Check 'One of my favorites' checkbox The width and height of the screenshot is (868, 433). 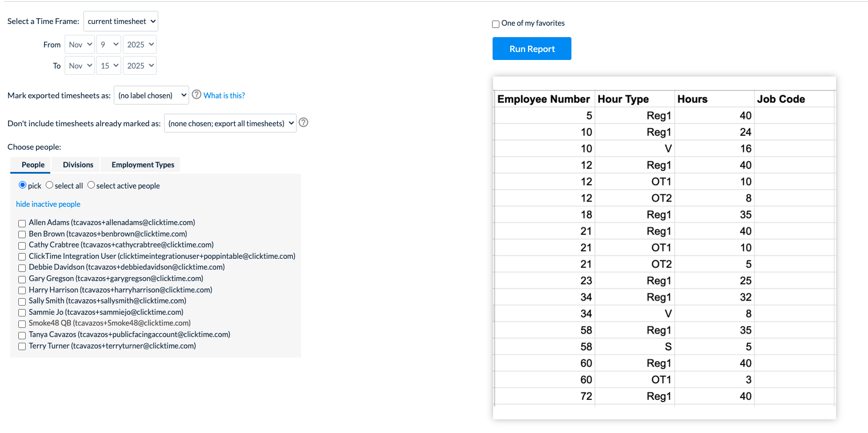(495, 24)
